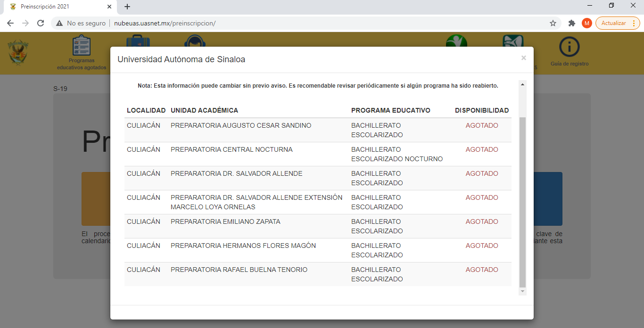Open the extensions puzzle icon
Image resolution: width=644 pixels, height=328 pixels.
coord(572,23)
